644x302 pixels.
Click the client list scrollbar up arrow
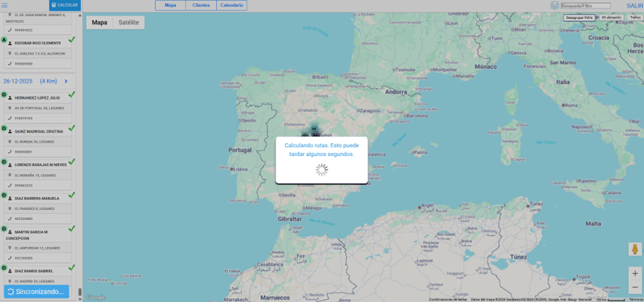80,14
